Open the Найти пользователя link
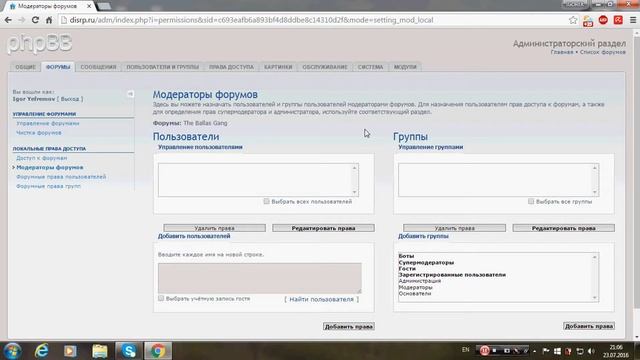The width and height of the screenshot is (640, 360). click(x=322, y=299)
